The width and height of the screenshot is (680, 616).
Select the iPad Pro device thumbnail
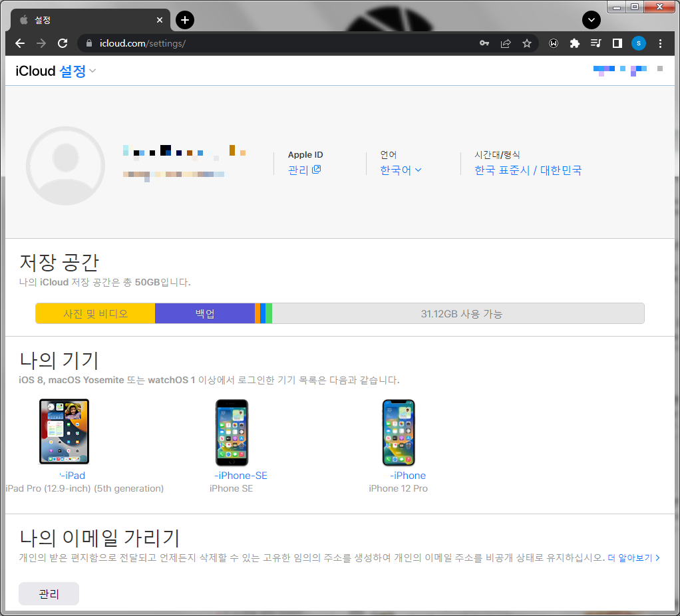click(64, 432)
